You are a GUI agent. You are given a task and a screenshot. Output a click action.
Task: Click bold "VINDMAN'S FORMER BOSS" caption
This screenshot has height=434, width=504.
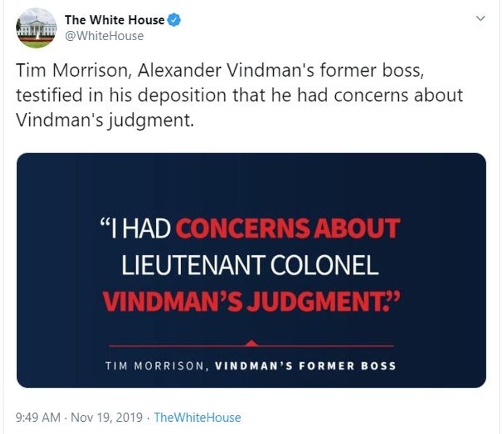coord(305,366)
